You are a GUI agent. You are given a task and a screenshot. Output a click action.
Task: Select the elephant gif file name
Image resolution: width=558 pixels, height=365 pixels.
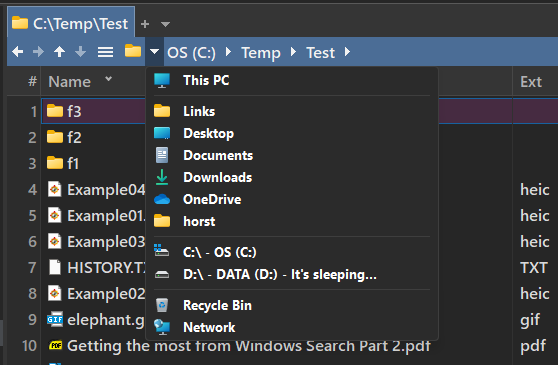point(106,320)
